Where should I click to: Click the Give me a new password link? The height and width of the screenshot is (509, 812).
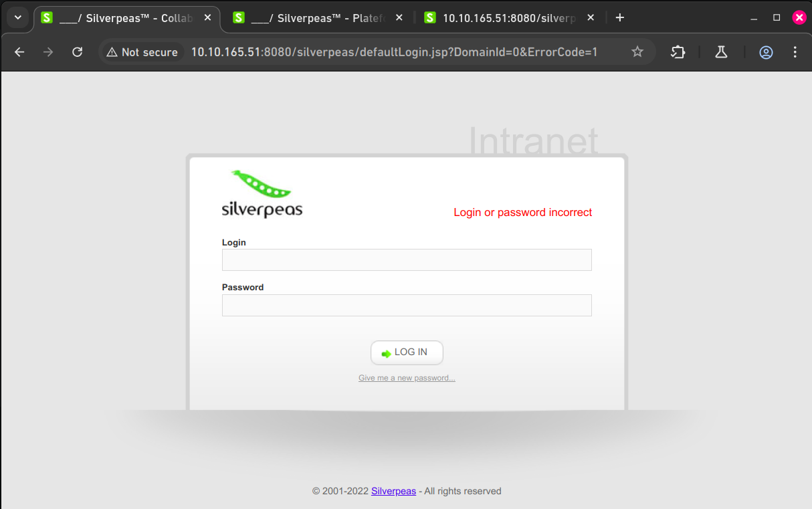[407, 378]
